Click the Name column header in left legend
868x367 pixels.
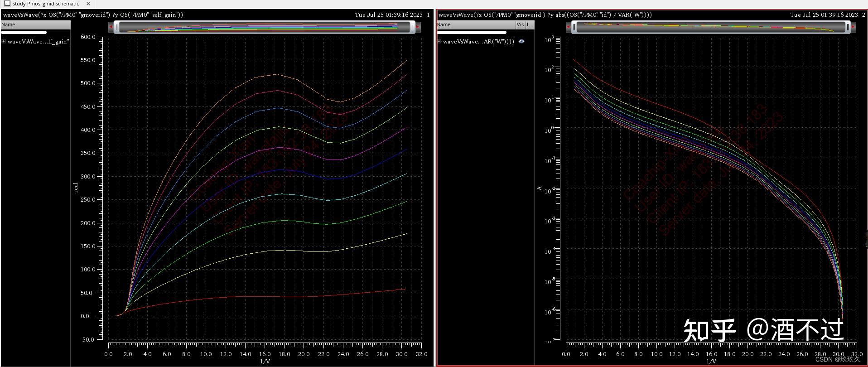click(8, 24)
